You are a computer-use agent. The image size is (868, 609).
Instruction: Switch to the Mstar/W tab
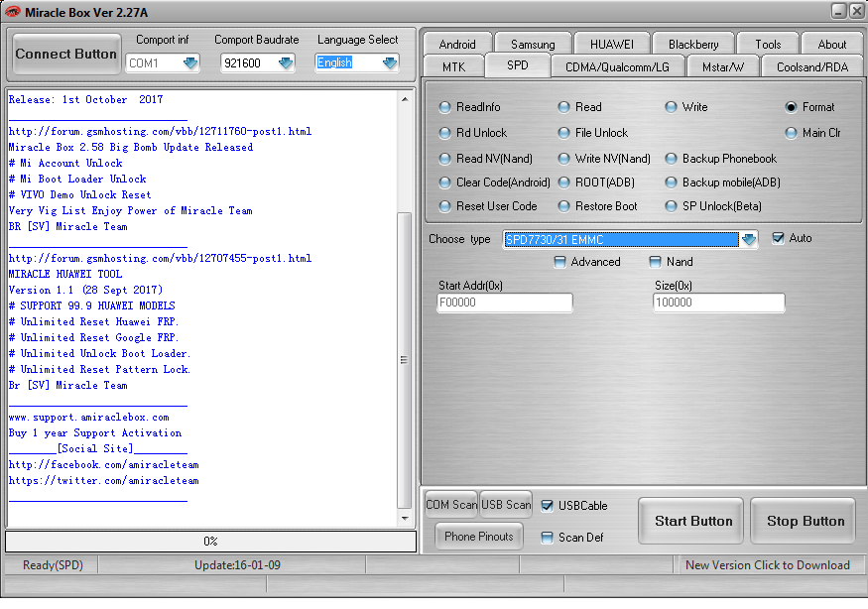coord(723,67)
